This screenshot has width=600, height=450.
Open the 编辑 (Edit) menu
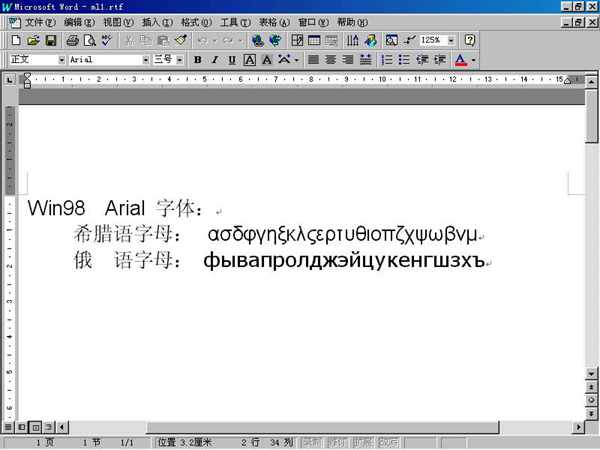coord(79,22)
